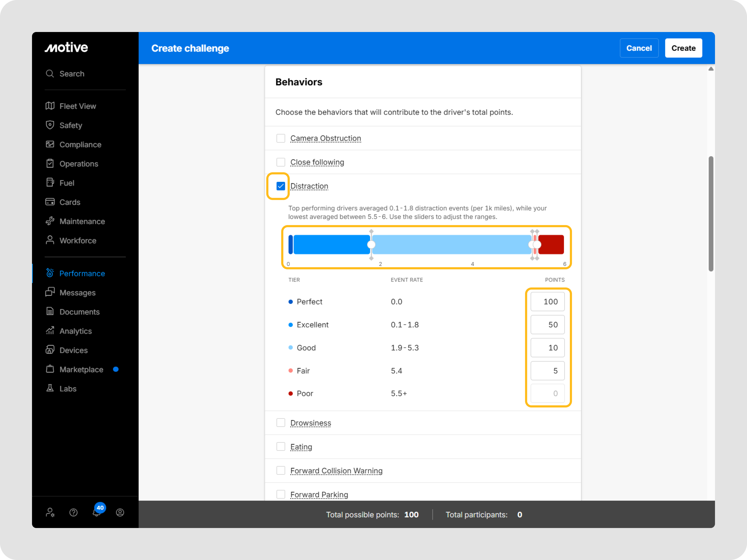Click the Labs flask icon
This screenshot has height=560, width=747.
[x=50, y=388]
